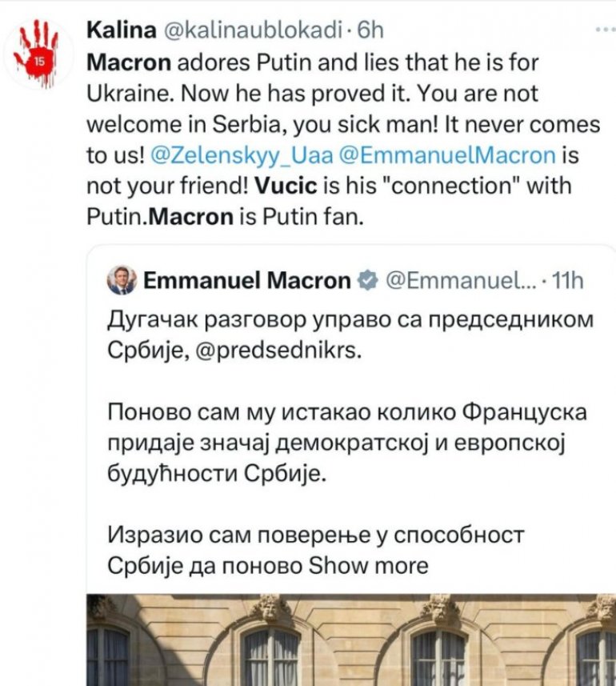Click the @Zelenskyy_Uaa mention
The height and width of the screenshot is (686, 616).
(225, 154)
